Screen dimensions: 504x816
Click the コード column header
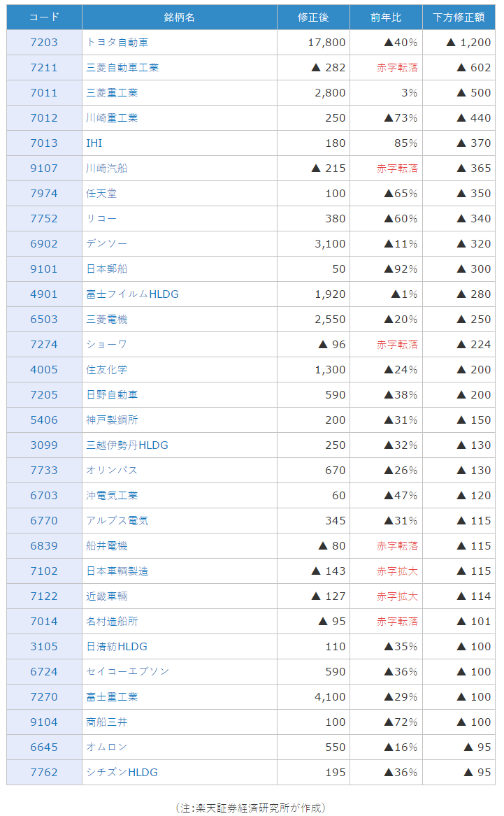(x=44, y=17)
